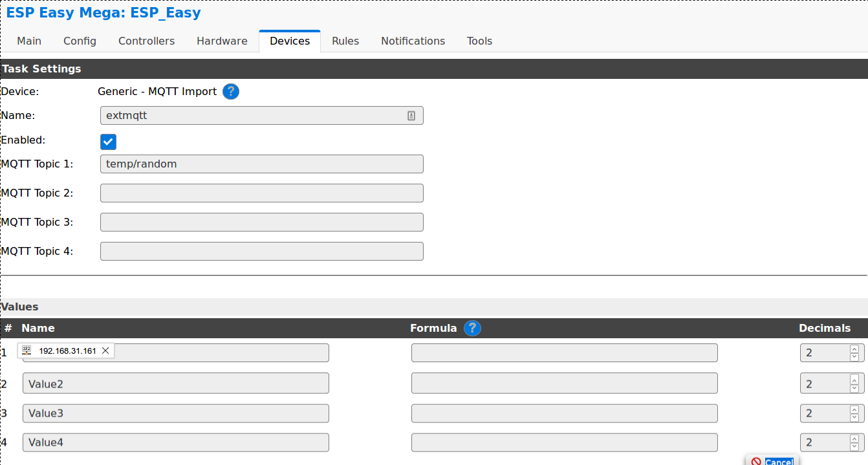Click the MQTT Topic 1: label
The image size is (868, 465).
click(38, 164)
